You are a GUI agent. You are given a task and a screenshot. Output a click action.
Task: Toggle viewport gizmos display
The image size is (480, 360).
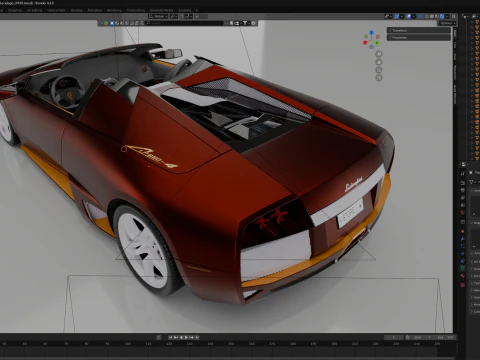396,16
